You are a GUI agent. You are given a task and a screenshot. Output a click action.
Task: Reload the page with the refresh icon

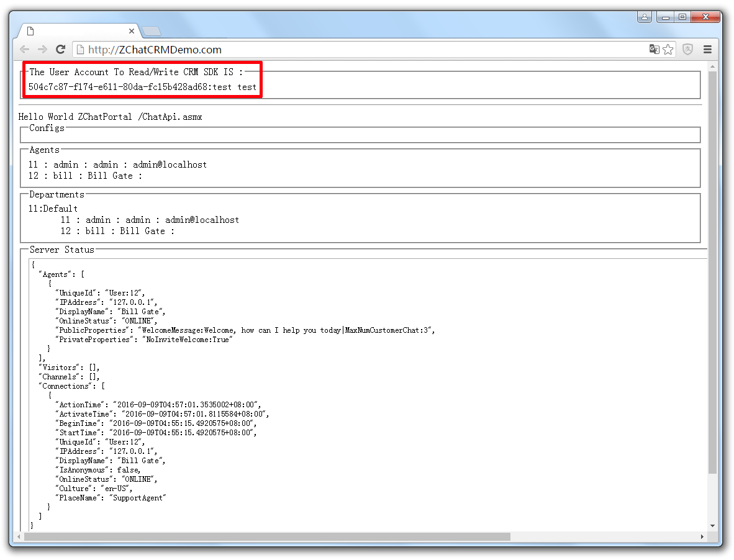point(60,50)
